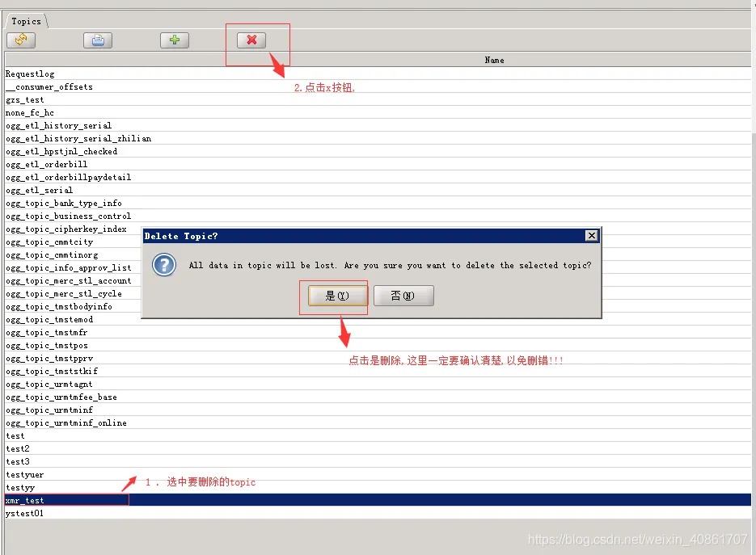The image size is (756, 555).
Task: Confirm deletion with the 是(Y) button
Action: [x=337, y=296]
